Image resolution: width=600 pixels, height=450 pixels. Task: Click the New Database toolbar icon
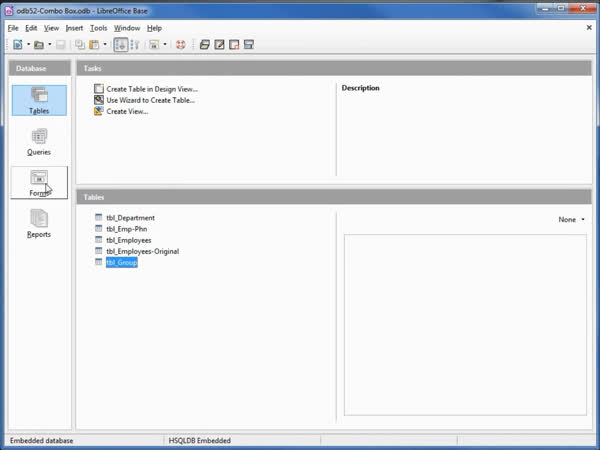coord(18,44)
